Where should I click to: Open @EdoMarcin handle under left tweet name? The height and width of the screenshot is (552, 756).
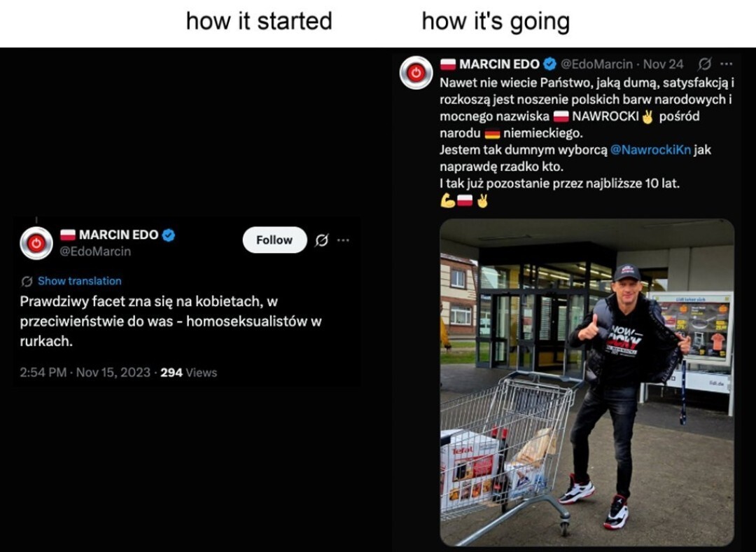point(95,251)
